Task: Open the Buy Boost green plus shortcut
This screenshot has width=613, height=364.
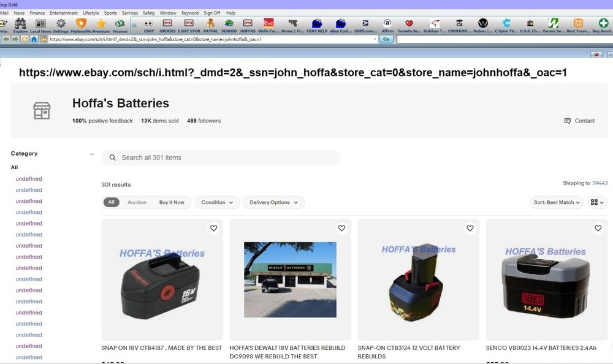Action: click(603, 25)
